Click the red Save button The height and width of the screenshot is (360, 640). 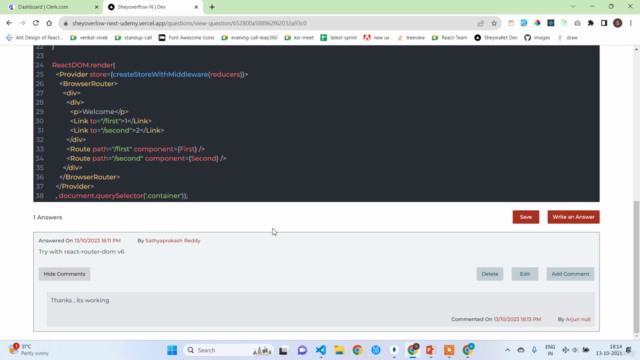[x=526, y=217]
